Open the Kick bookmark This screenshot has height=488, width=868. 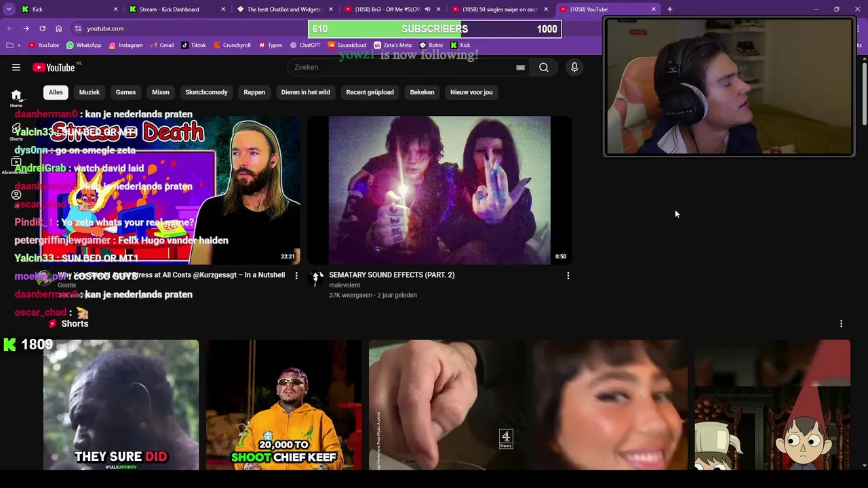[x=460, y=45]
